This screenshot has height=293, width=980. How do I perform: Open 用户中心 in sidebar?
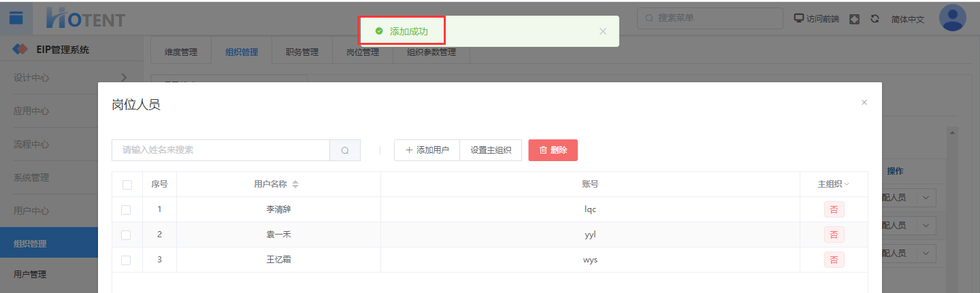point(71,211)
